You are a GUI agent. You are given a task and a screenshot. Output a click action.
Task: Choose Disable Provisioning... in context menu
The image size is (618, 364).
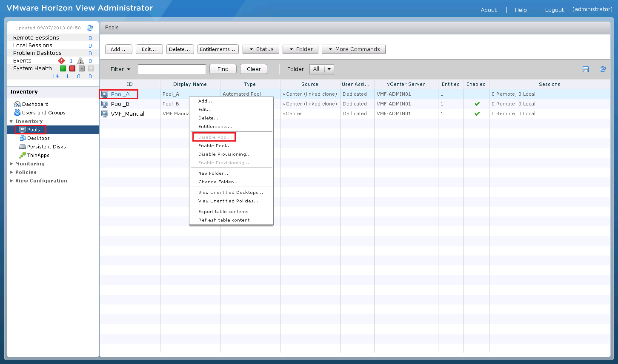pyautogui.click(x=224, y=154)
